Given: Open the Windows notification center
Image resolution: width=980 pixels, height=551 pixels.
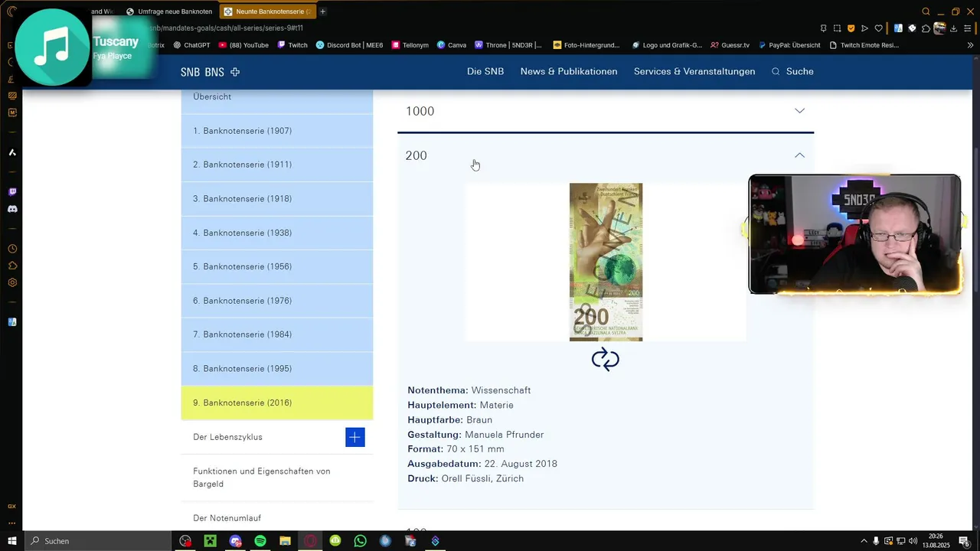Looking at the screenshot, I should tap(965, 541).
